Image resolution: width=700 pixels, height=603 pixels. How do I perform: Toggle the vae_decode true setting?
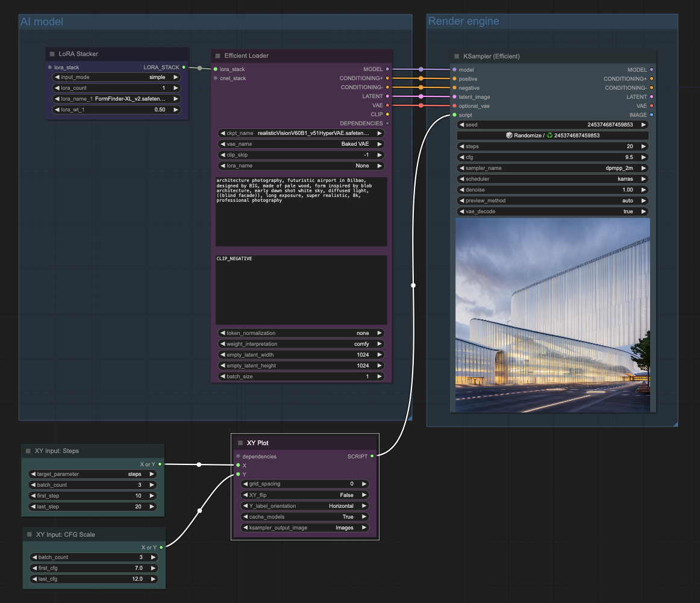click(x=553, y=211)
